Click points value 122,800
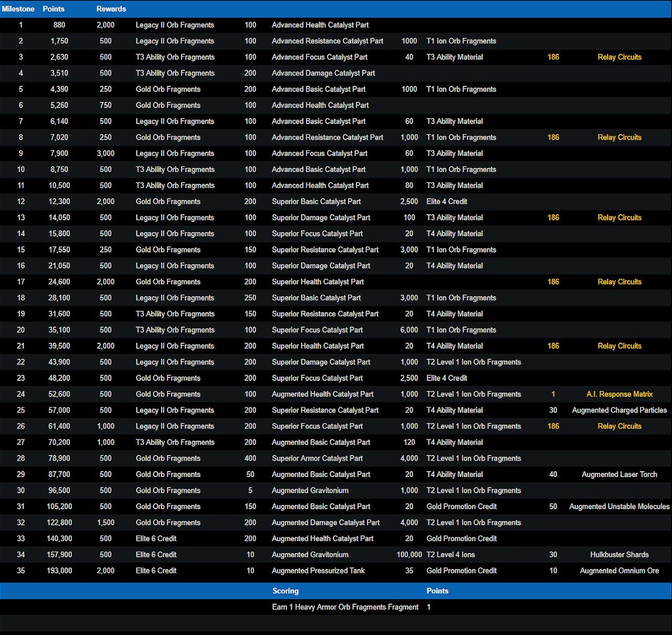Viewport: 672px width, 635px height. pyautogui.click(x=59, y=523)
